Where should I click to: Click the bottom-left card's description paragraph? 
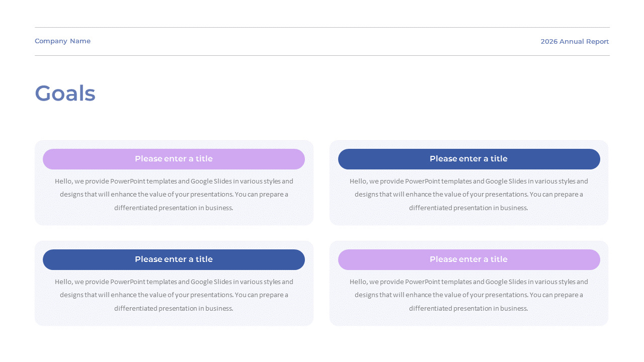174,295
